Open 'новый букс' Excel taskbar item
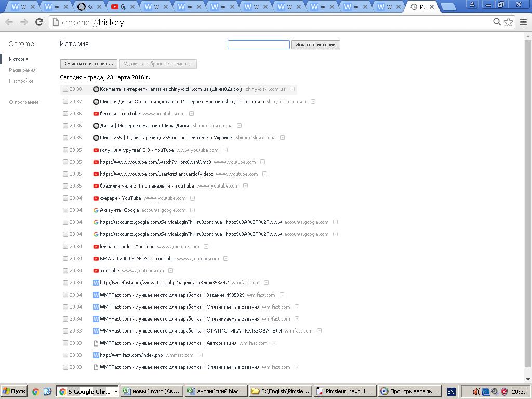 152,392
